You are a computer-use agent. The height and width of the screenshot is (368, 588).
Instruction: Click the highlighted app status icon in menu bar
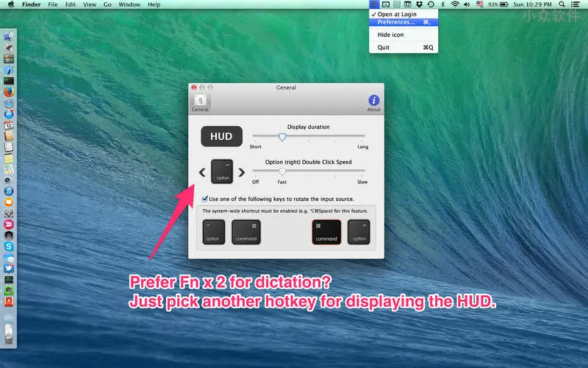pos(374,4)
